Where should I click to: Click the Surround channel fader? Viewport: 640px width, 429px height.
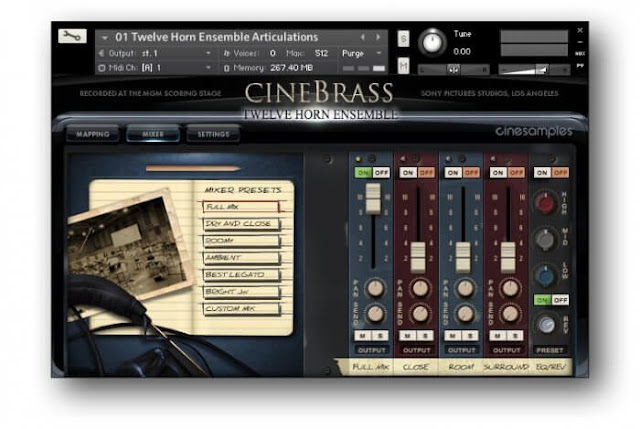tap(508, 257)
